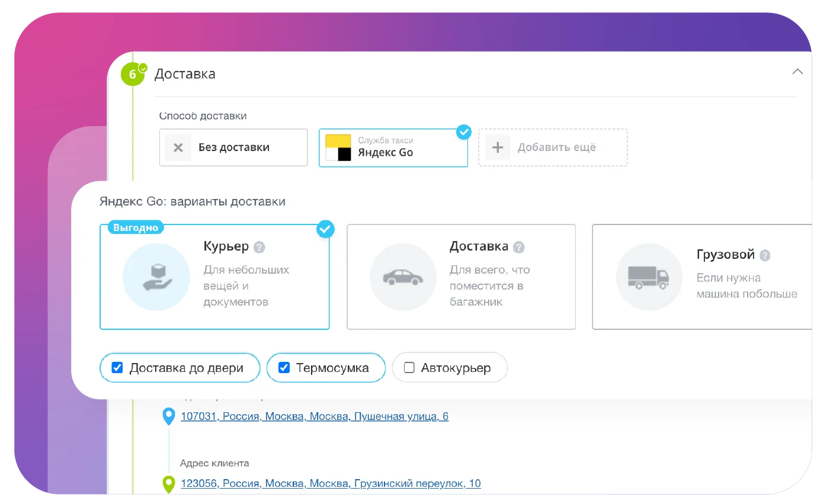Screen dimensions: 830x504
Task: Open client address Грузинский переулок, 10
Action: pyautogui.click(x=331, y=483)
